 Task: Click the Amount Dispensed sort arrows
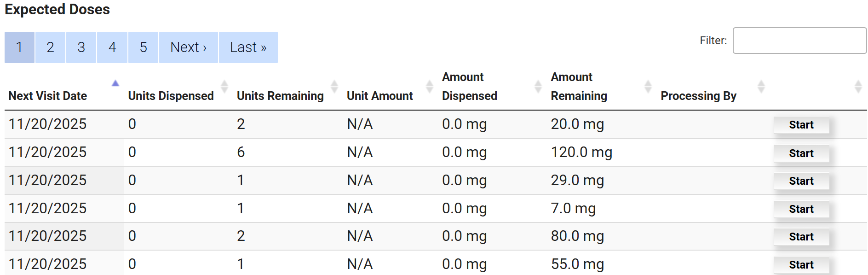538,86
